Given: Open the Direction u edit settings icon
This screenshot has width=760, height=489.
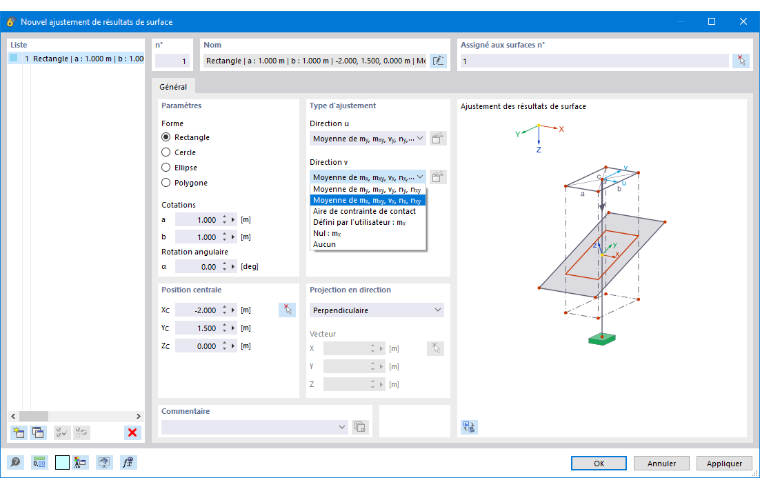Looking at the screenshot, I should [438, 139].
